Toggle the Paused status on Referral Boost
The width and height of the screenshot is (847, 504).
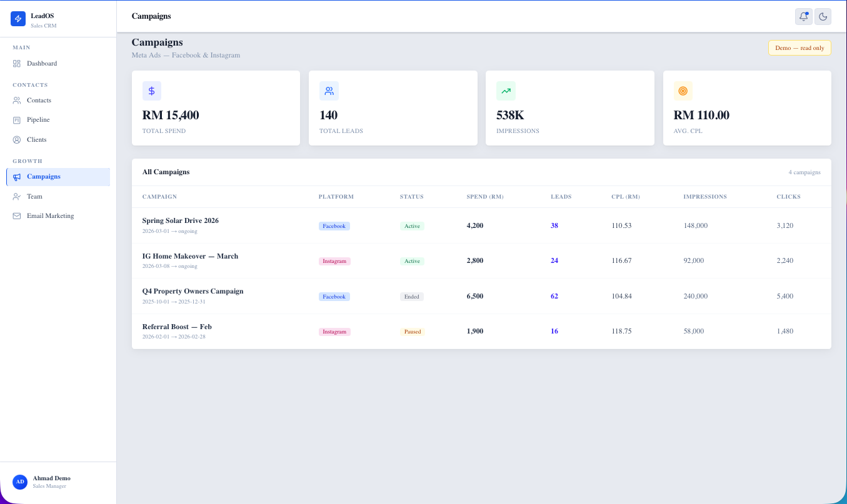click(x=412, y=332)
